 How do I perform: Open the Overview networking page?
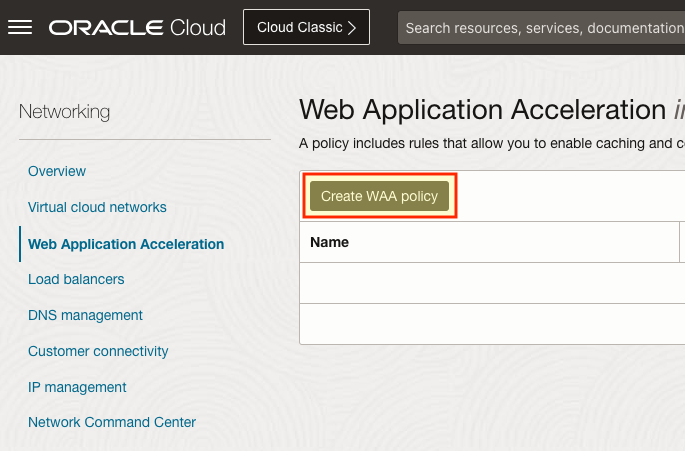pyautogui.click(x=57, y=171)
